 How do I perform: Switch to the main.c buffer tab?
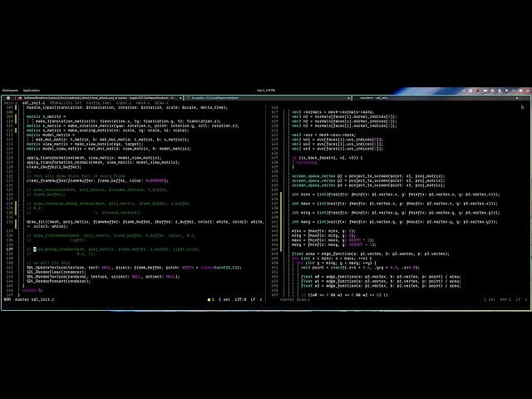click(x=10, y=103)
